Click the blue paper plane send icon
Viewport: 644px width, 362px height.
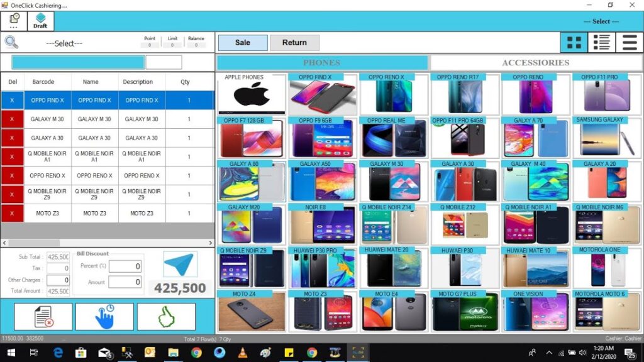(x=180, y=264)
